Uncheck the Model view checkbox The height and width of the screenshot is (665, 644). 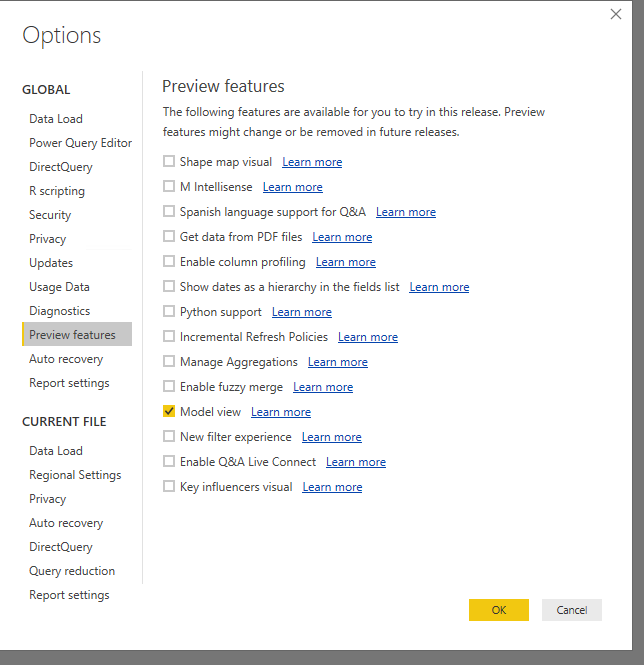[169, 411]
